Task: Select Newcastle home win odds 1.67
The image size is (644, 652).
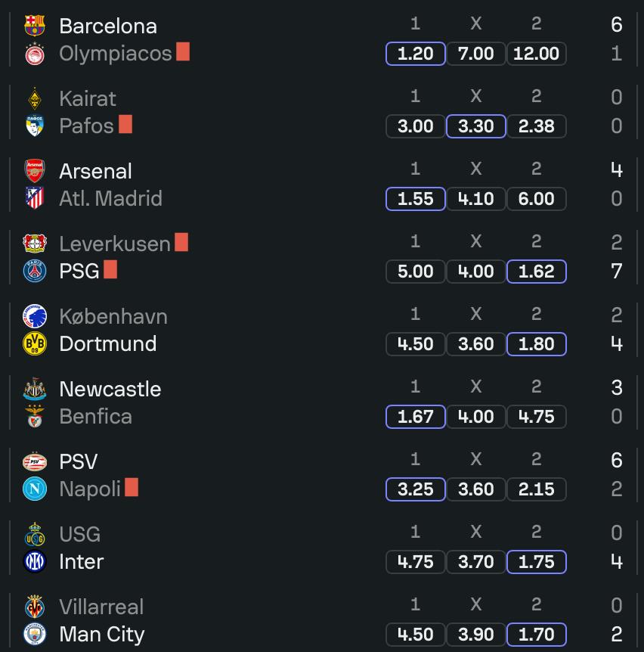Action: tap(415, 417)
